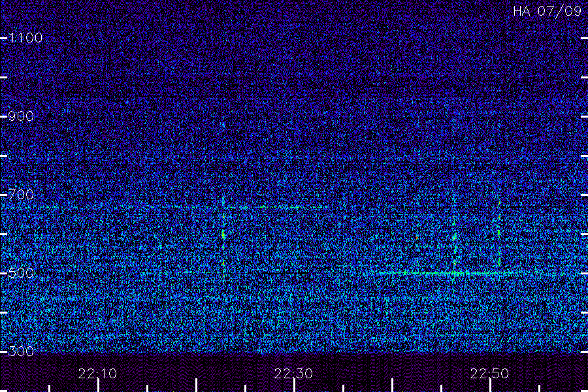This screenshot has width=588, height=392.
Task: Click the 500 frequency axis label
Action: click(x=21, y=272)
